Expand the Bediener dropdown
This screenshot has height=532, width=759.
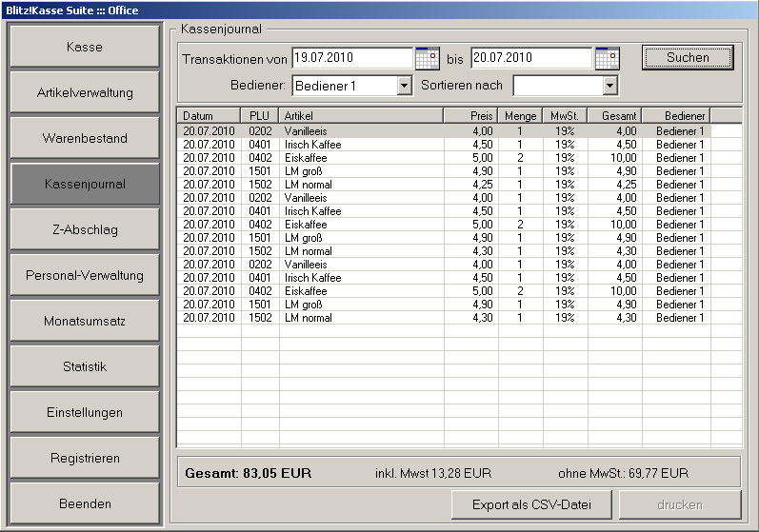click(x=404, y=86)
